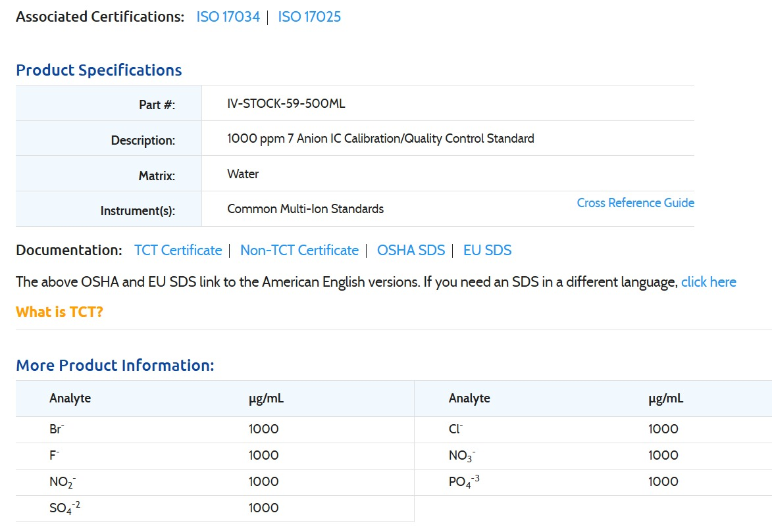Click the Product Specifications heading
The height and width of the screenshot is (532, 772).
click(x=99, y=70)
